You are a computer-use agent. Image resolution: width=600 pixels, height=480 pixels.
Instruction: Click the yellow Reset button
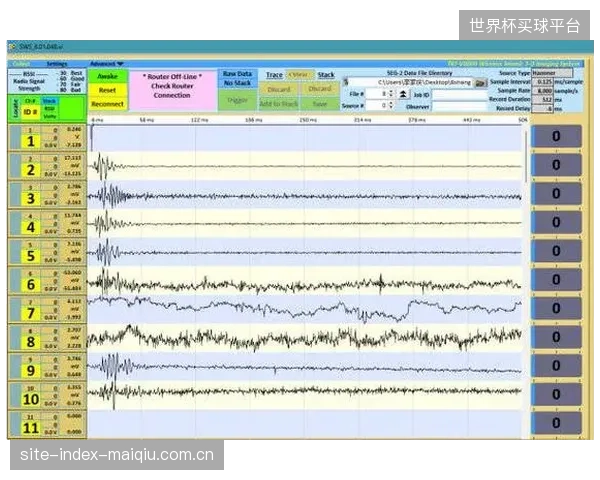108,91
